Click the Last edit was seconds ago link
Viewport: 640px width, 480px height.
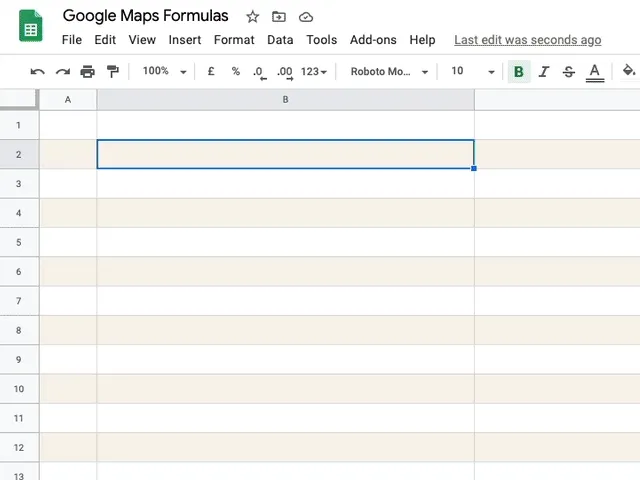pos(527,40)
